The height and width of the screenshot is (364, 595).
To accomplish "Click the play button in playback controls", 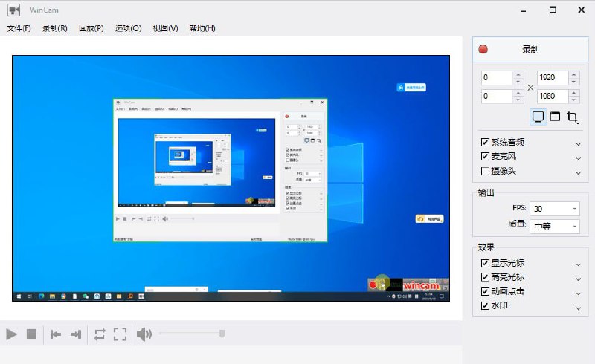I will [12, 334].
